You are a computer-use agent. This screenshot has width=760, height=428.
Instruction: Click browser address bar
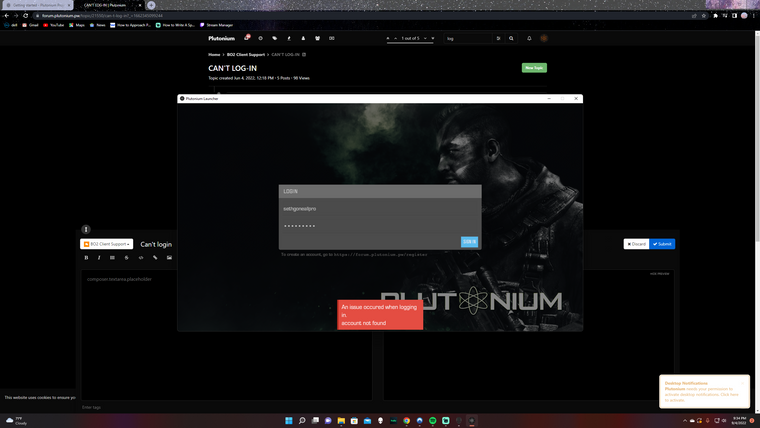click(359, 16)
